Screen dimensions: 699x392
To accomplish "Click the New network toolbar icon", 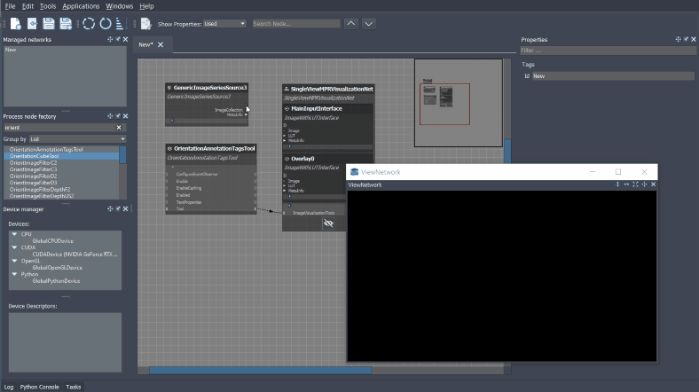I will (x=16, y=24).
